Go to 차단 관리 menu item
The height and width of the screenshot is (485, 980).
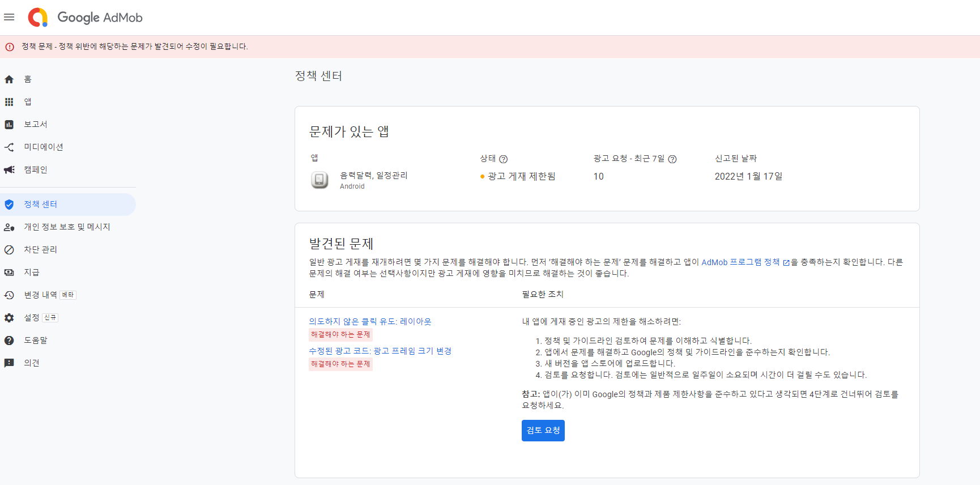[x=40, y=250]
